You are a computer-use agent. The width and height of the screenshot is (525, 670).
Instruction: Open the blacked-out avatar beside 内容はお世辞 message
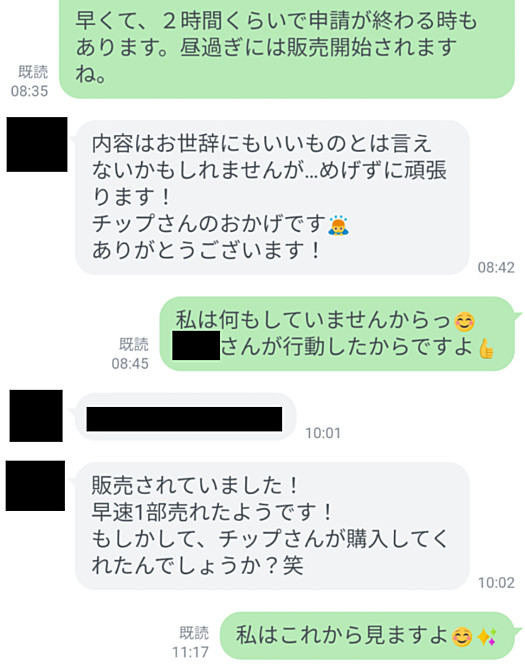37,144
